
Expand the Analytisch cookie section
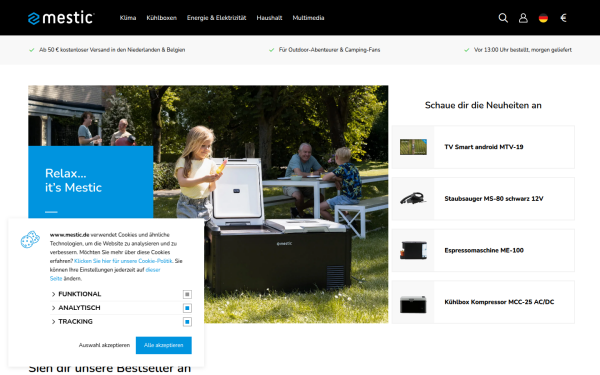(x=75, y=308)
